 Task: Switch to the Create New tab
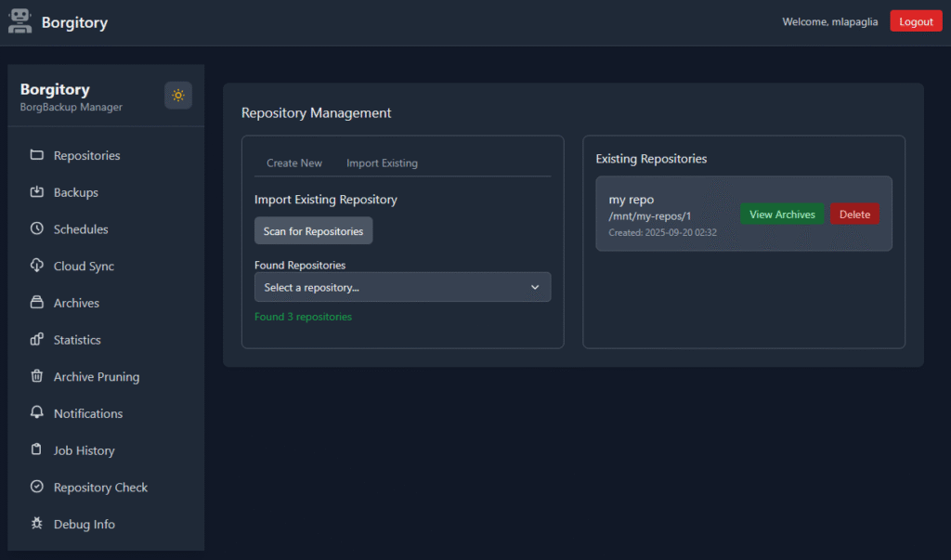tap(293, 163)
